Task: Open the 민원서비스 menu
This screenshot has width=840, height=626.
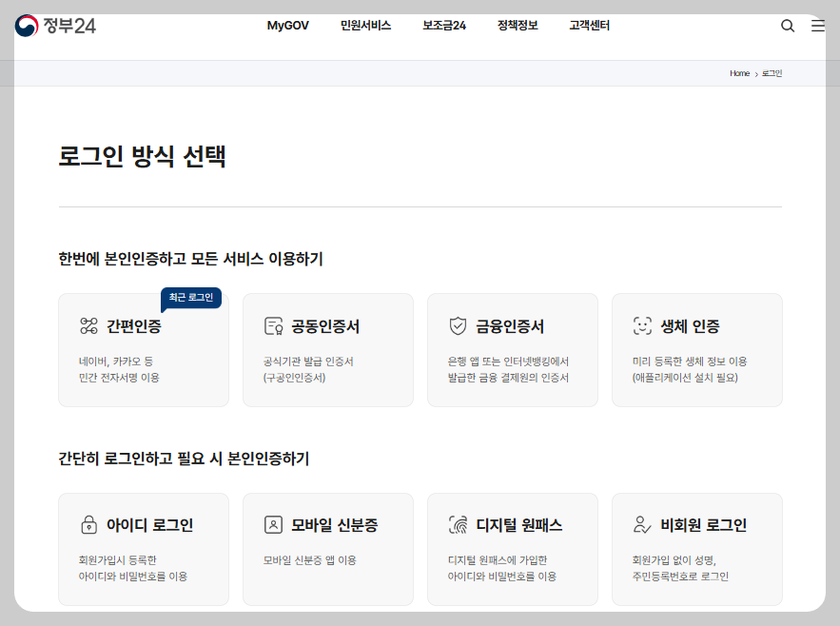Action: tap(366, 26)
